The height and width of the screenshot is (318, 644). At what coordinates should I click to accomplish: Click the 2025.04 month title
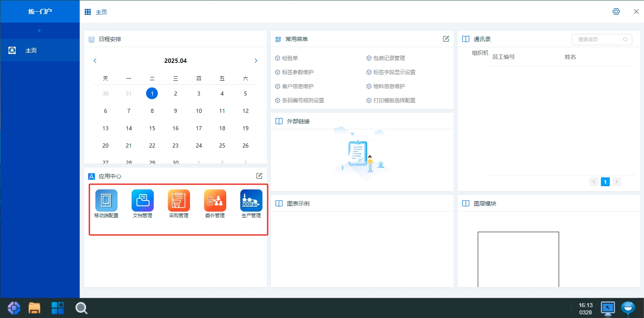[x=175, y=60]
